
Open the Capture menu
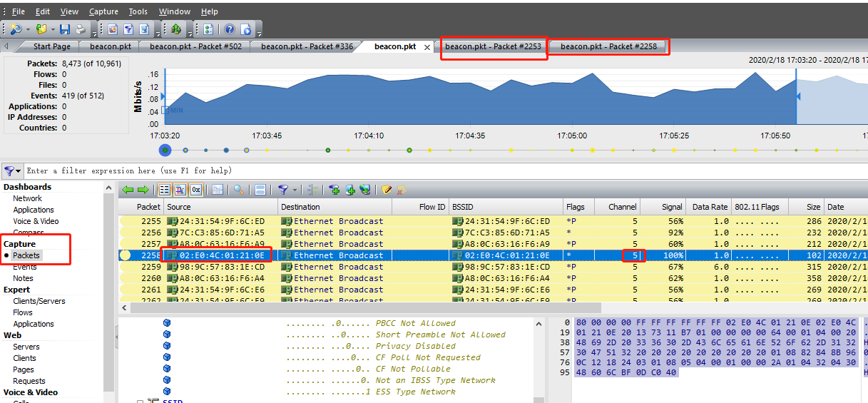103,11
